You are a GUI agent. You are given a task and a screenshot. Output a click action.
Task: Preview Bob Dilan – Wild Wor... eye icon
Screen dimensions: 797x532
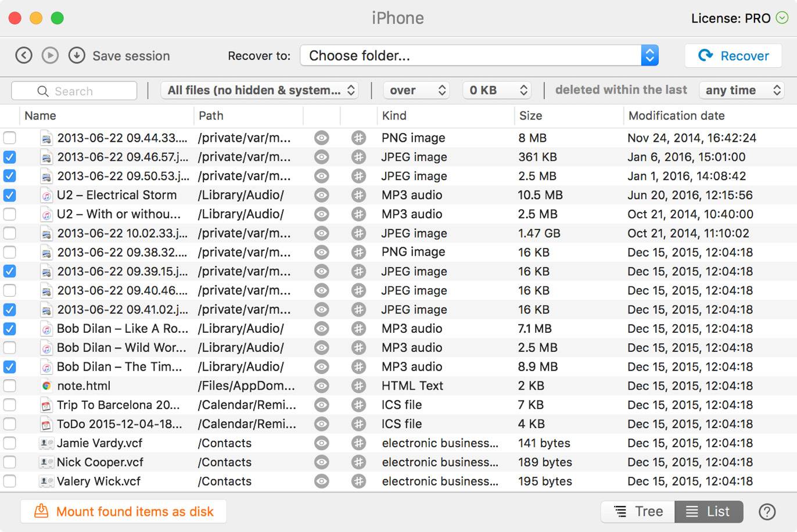[x=321, y=348]
